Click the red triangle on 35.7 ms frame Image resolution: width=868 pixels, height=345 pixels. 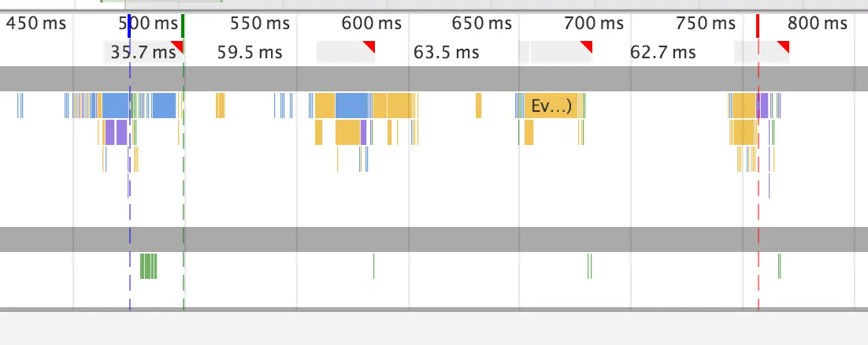click(x=178, y=46)
